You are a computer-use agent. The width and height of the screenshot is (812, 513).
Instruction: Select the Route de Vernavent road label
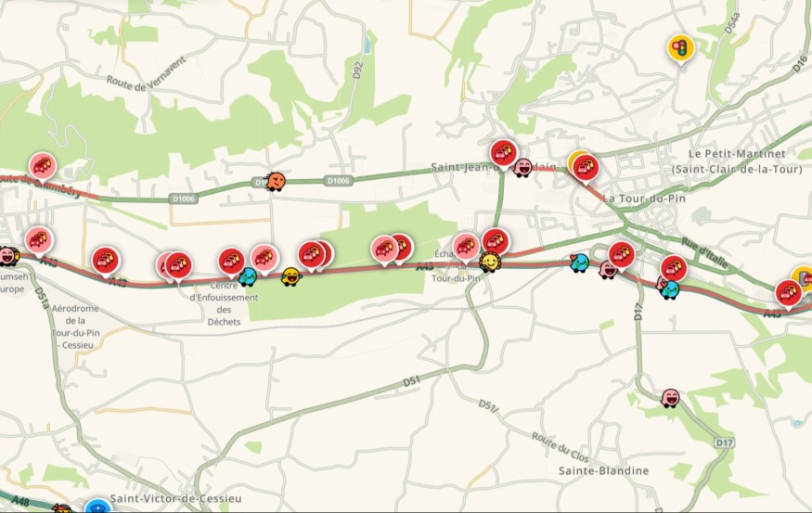coord(146,75)
